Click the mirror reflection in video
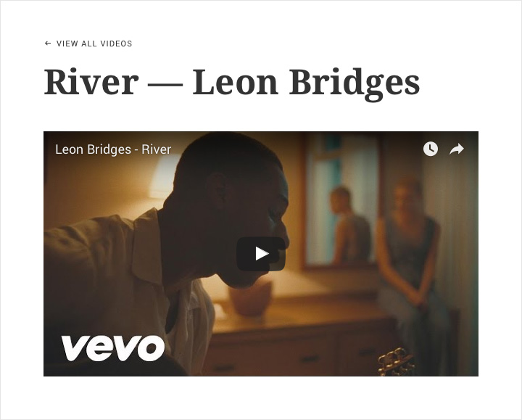The image size is (522, 420). pos(342,199)
